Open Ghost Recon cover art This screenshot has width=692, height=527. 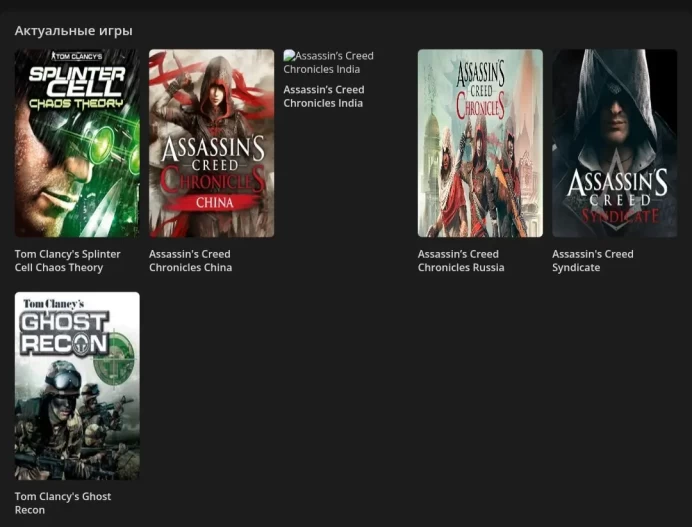(x=77, y=386)
